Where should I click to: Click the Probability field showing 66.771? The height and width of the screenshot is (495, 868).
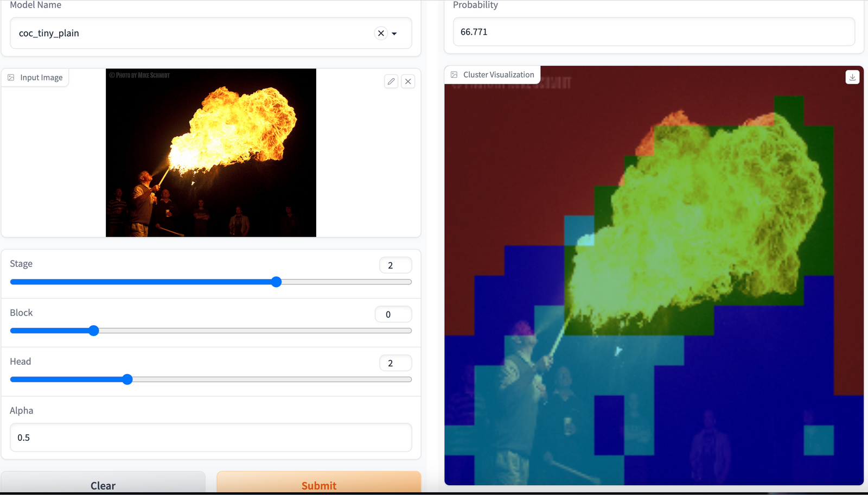click(x=653, y=31)
